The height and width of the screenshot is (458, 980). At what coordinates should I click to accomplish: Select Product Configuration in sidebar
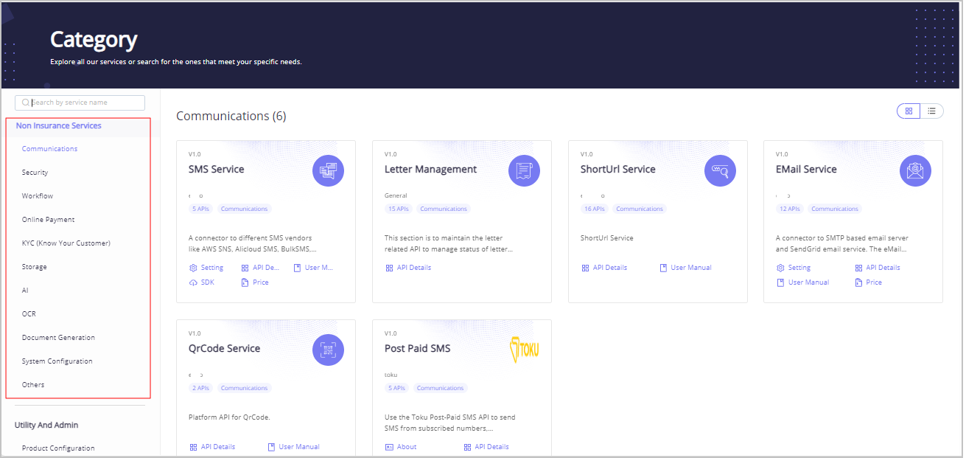[x=58, y=448]
